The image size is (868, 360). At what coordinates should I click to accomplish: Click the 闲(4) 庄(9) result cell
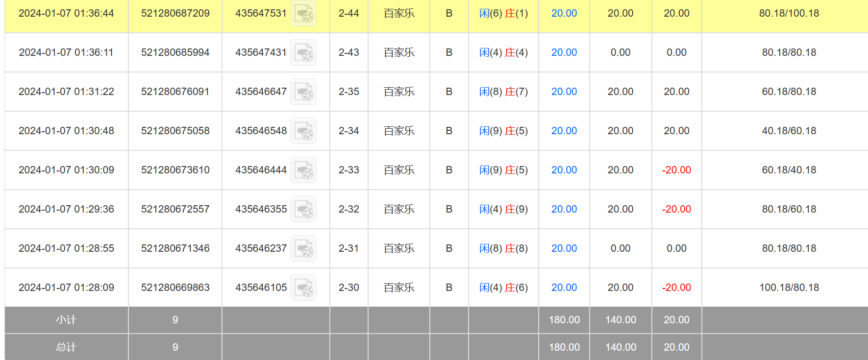(503, 209)
